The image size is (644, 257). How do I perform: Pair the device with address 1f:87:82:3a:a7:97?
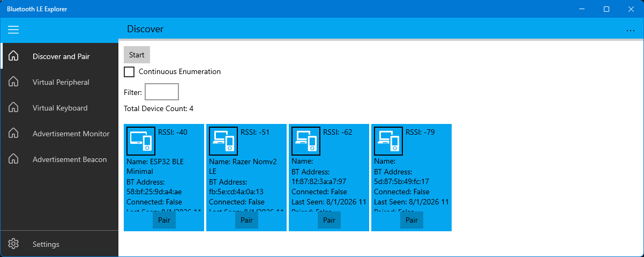coord(329,220)
